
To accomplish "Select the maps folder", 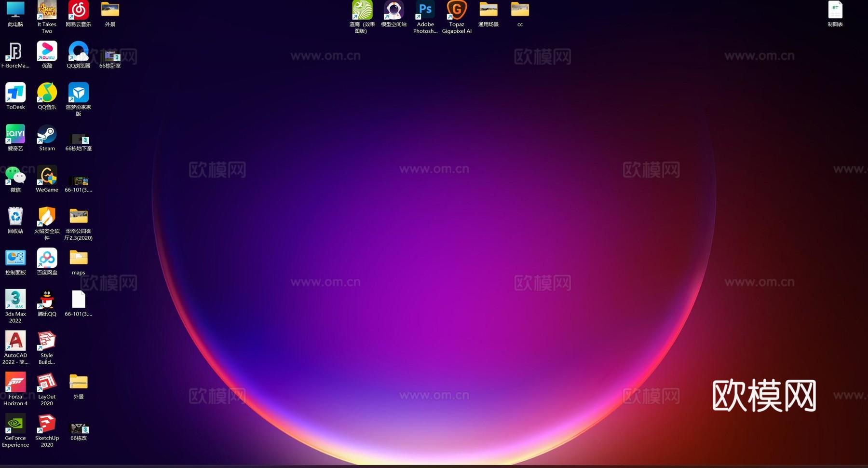I will 79,258.
